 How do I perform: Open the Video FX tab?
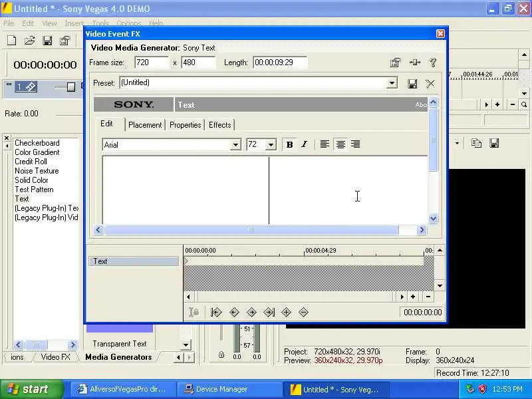tap(55, 357)
